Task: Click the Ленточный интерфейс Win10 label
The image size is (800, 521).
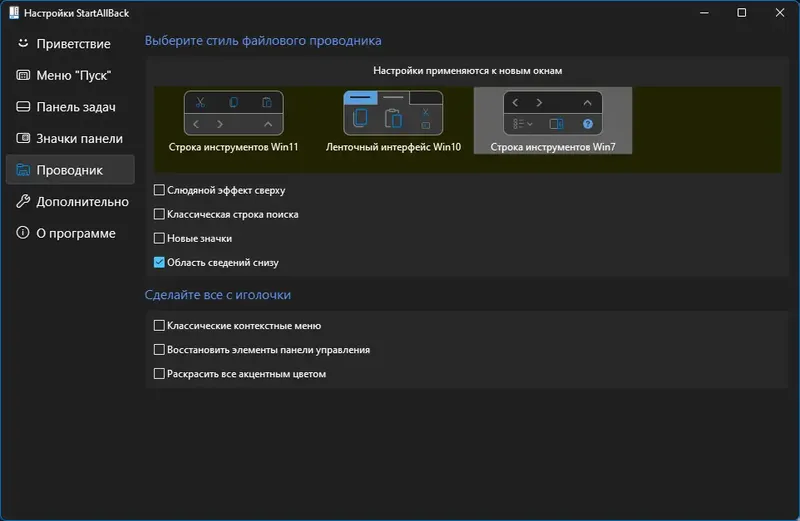Action: tap(393, 147)
